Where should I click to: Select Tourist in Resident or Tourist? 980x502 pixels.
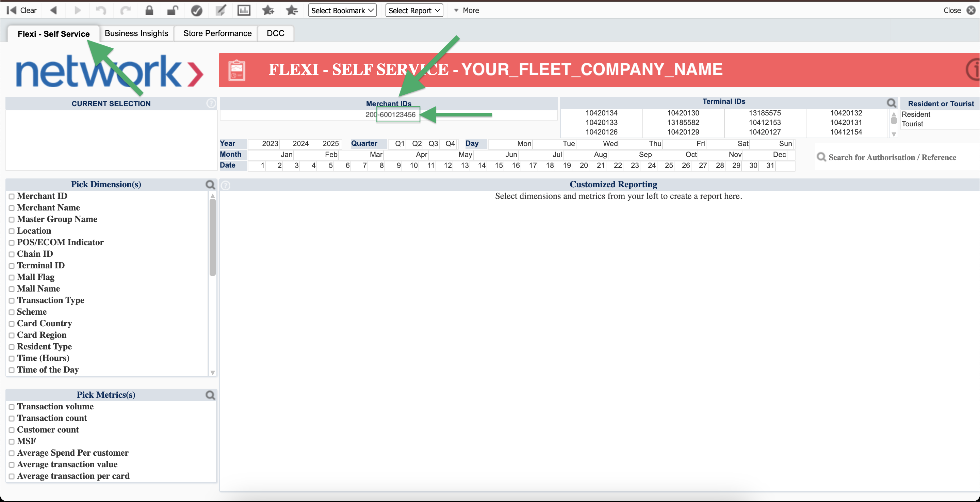[912, 124]
